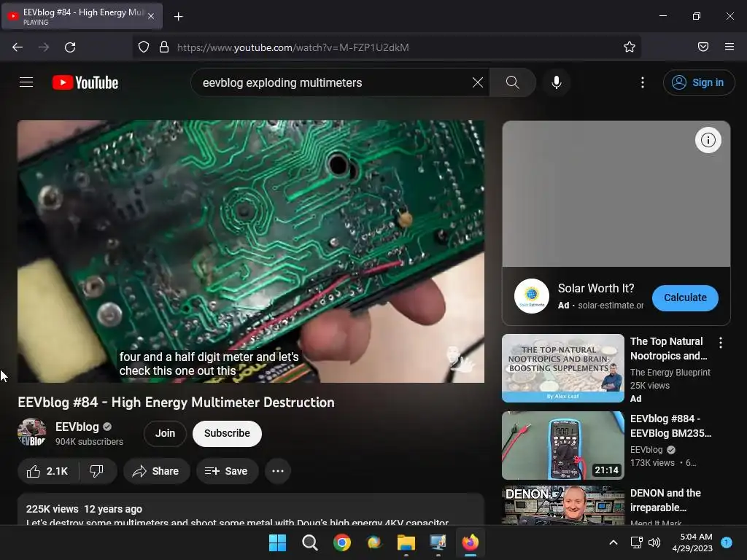This screenshot has width=747, height=560.
Task: Open options for Top Natural Nootropics ad
Action: (x=720, y=343)
